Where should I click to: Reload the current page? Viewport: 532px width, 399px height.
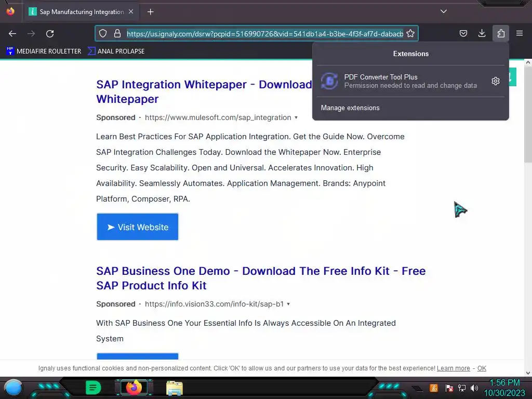[x=50, y=34]
